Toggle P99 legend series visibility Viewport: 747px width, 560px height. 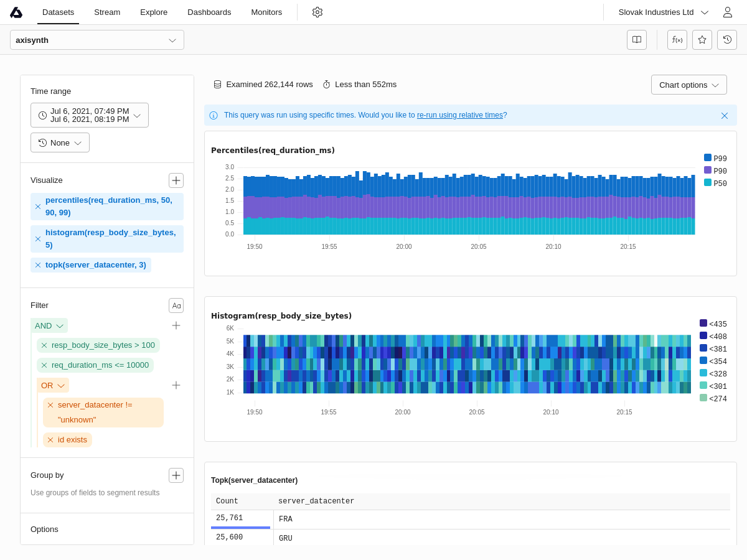tap(716, 159)
